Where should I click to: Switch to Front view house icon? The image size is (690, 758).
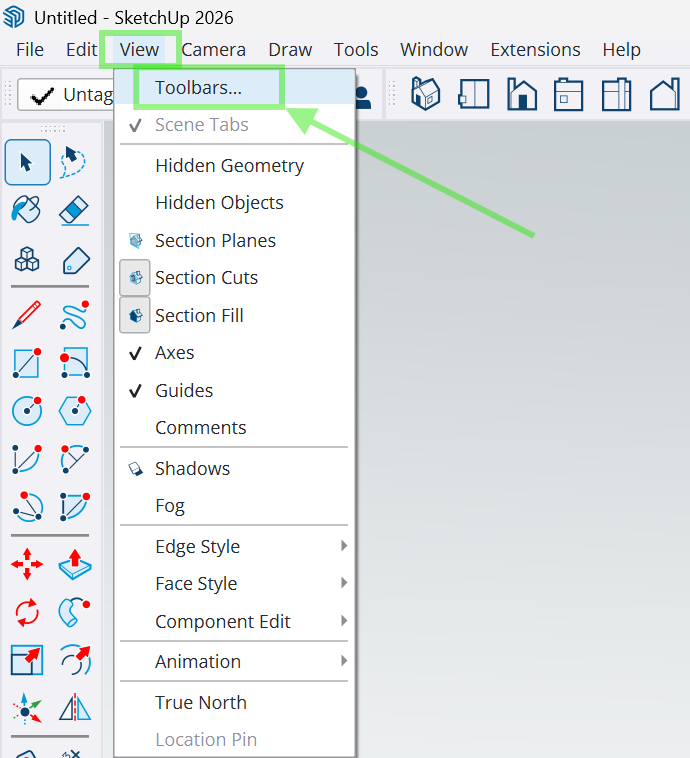(522, 94)
